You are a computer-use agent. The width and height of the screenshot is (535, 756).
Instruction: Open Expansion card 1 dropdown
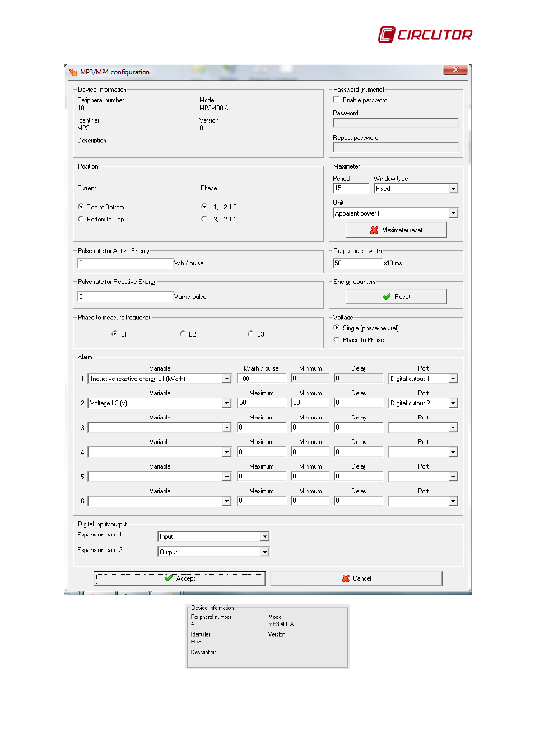pyautogui.click(x=265, y=536)
